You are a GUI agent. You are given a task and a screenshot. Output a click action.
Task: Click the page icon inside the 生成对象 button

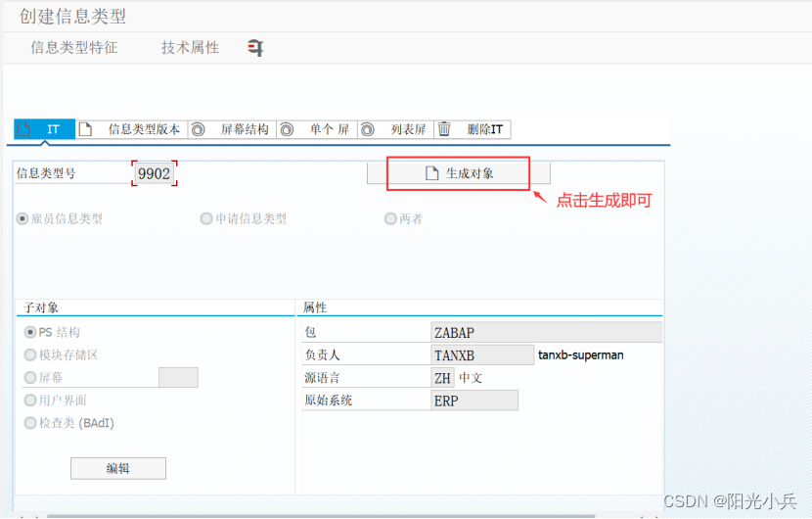(x=431, y=173)
